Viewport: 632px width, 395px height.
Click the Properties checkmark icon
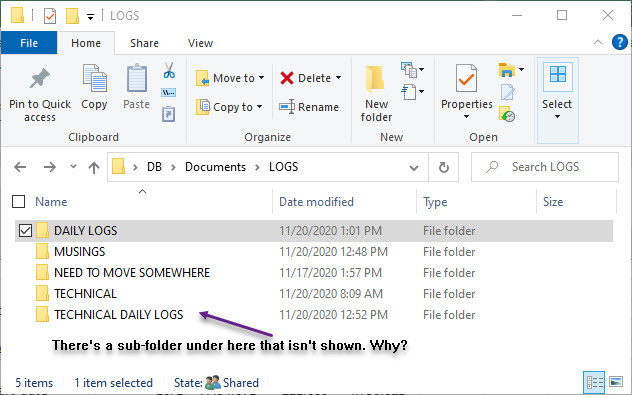pos(466,78)
